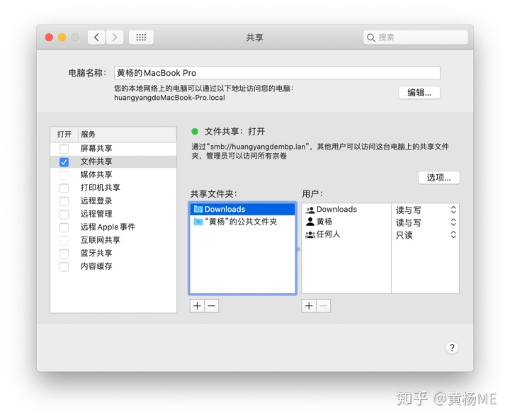Click huangyangdeMacBook-Pro.local address text

point(169,98)
